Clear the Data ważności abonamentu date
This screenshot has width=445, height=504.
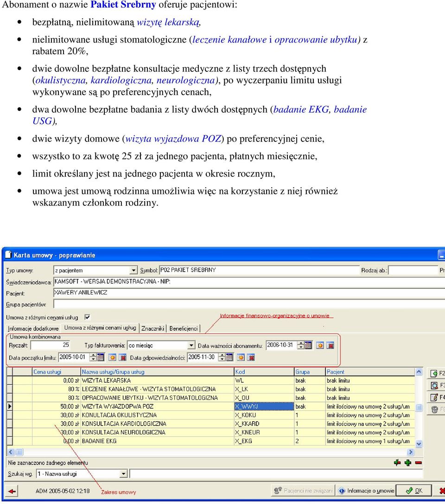(331, 345)
